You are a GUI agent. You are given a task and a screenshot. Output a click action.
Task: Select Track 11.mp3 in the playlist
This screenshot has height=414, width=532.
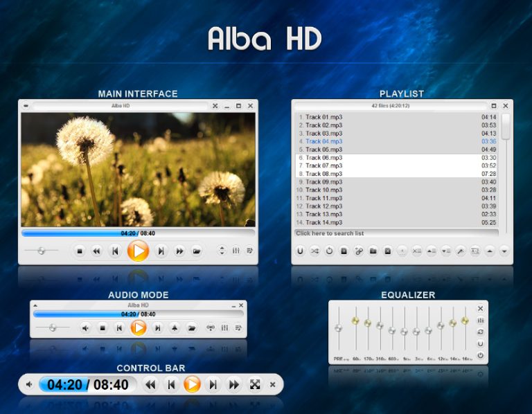click(x=396, y=198)
